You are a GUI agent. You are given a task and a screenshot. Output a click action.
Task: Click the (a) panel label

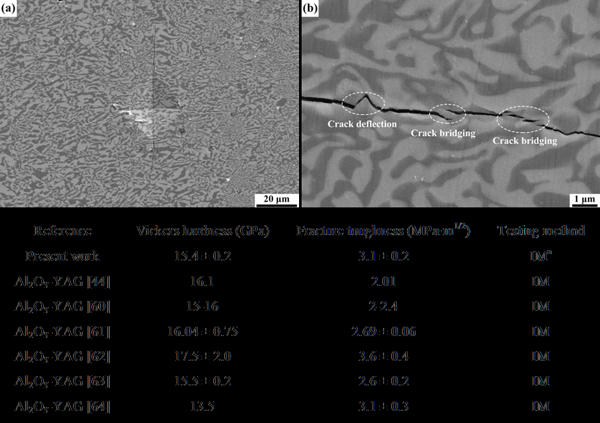[9, 8]
